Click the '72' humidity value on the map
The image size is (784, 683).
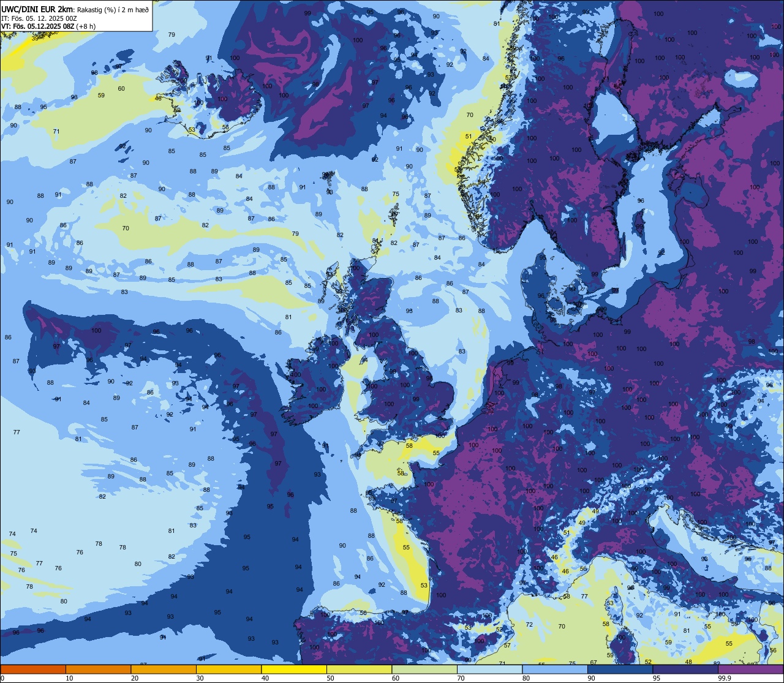(529, 625)
